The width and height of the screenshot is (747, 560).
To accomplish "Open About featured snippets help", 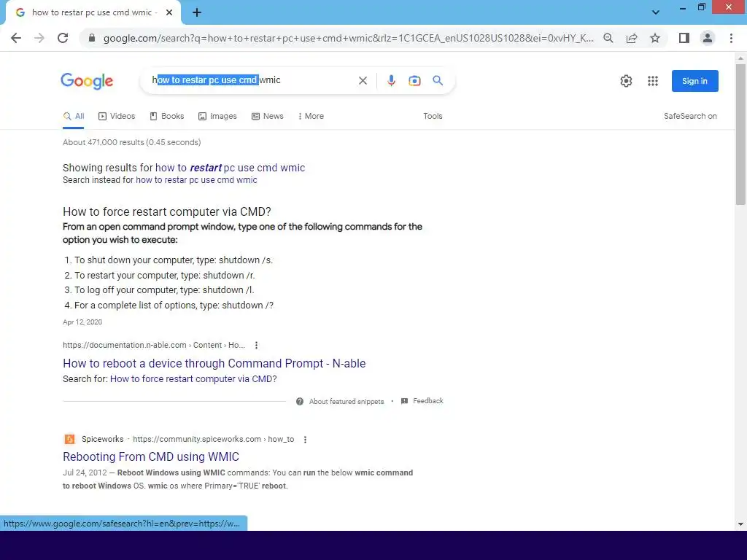I will click(x=340, y=402).
